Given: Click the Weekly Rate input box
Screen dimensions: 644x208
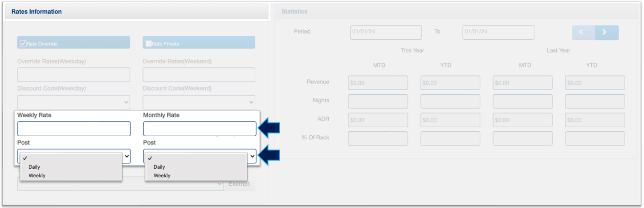Looking at the screenshot, I should click(x=74, y=129).
